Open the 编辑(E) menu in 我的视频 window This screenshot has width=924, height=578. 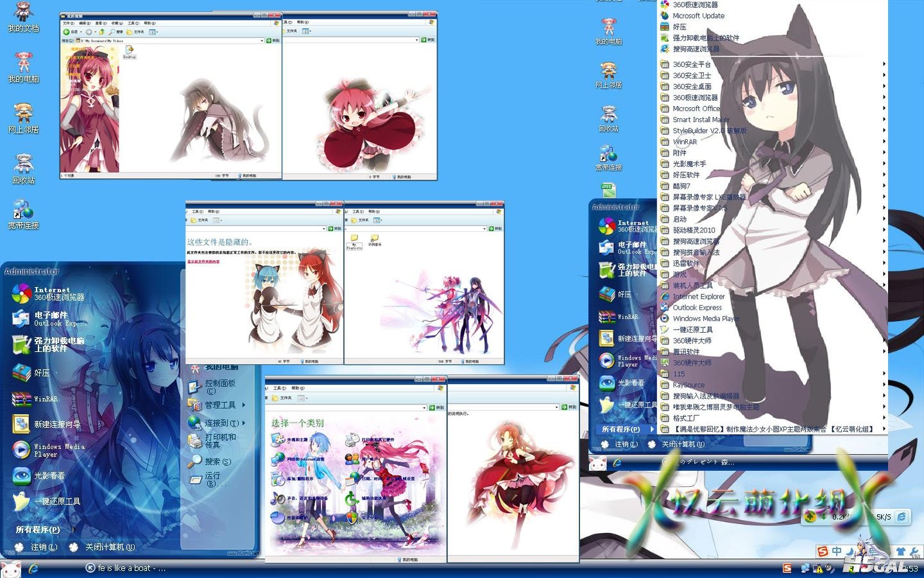click(84, 23)
